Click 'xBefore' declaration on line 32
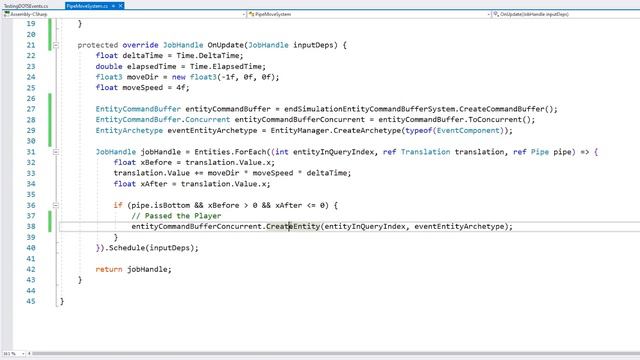This screenshot has height=360, width=640. click(x=156, y=162)
